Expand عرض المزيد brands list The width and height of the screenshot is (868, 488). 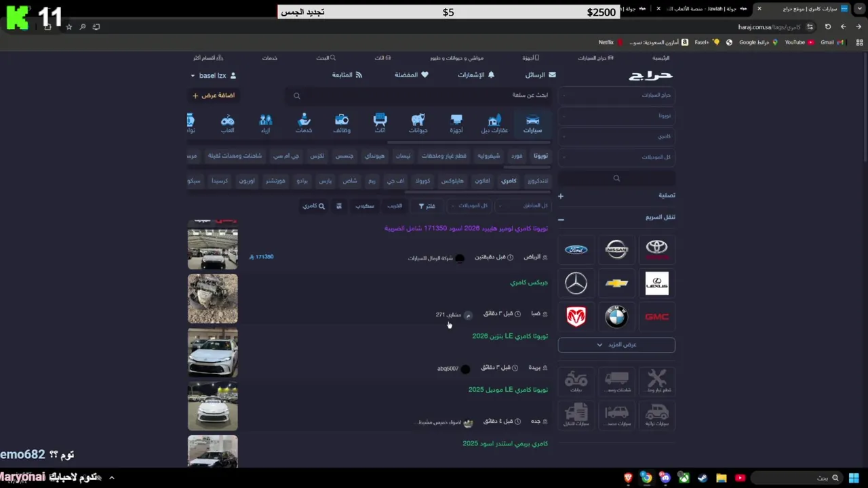coord(616,344)
